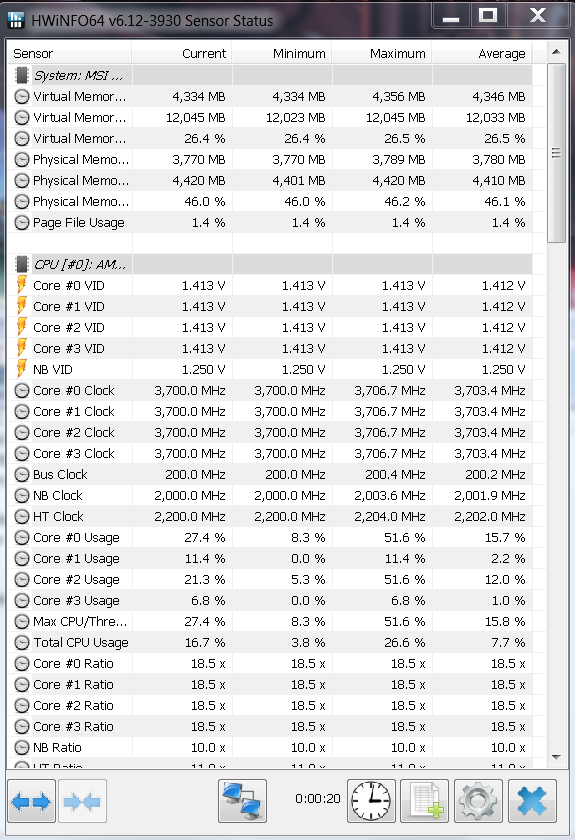Click the collapse columns inward arrows button
Screen dimensions: 575x840
click(83, 801)
